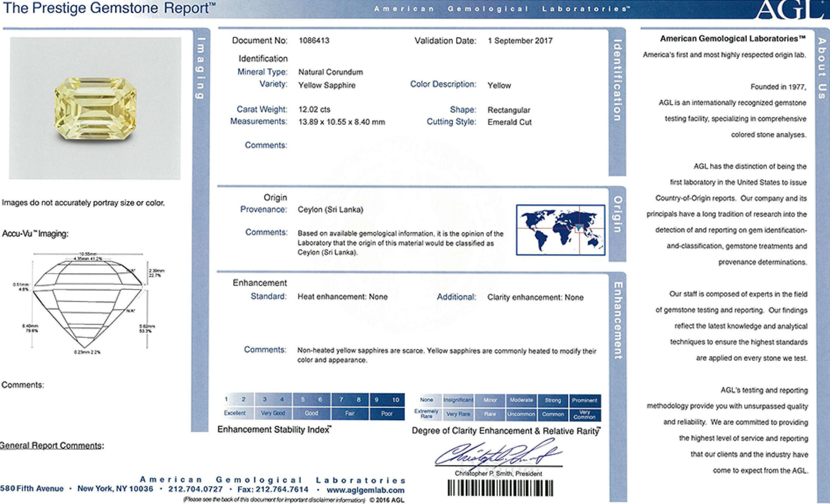
Task: Select the Enhancement vertical tab
Action: pos(618,320)
